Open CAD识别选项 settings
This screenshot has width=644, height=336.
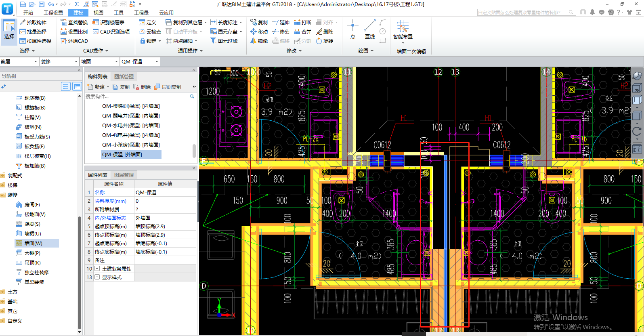(x=111, y=31)
